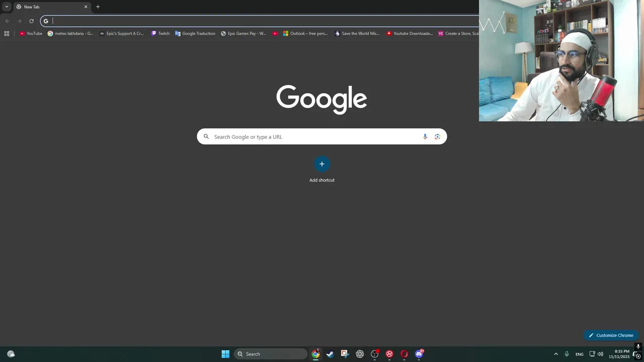Show hidden system tray icons

[x=556, y=354]
